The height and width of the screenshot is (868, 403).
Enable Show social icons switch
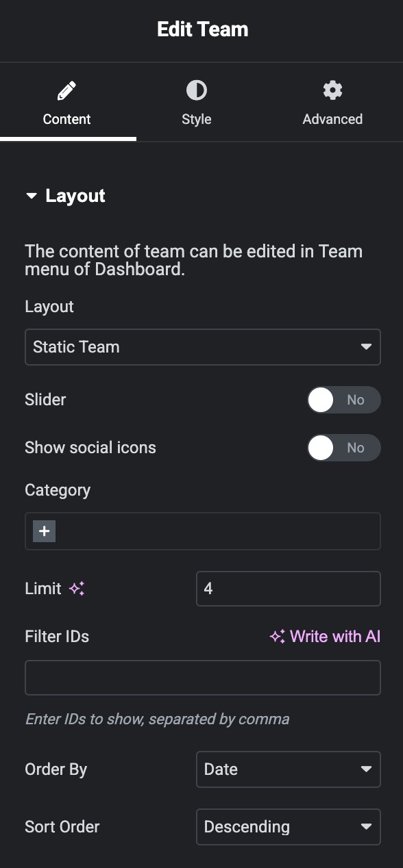click(343, 448)
